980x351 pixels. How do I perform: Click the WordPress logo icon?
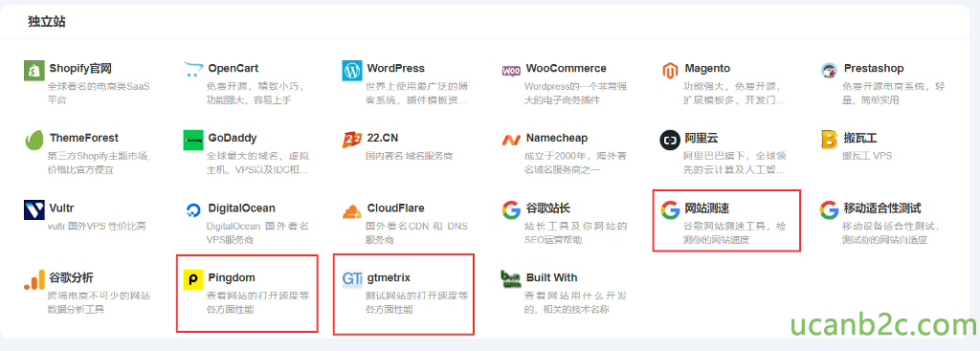coord(352,71)
